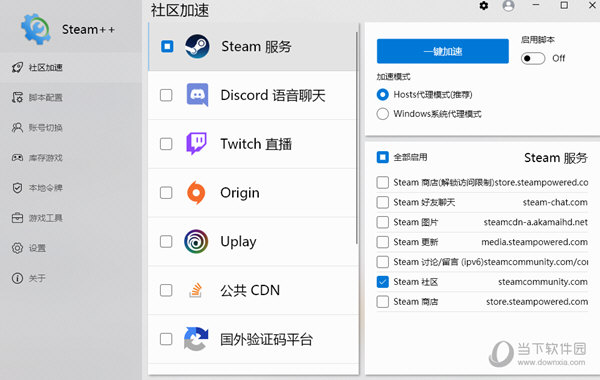600x380 pixels.
Task: Check Steam 好友聊天 checkbox
Action: (383, 202)
